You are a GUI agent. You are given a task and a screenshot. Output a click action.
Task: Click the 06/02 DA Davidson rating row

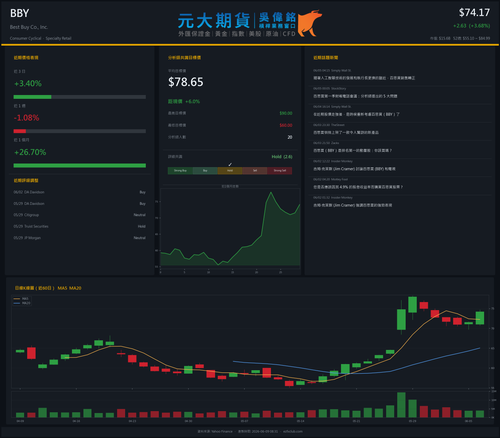click(80, 192)
